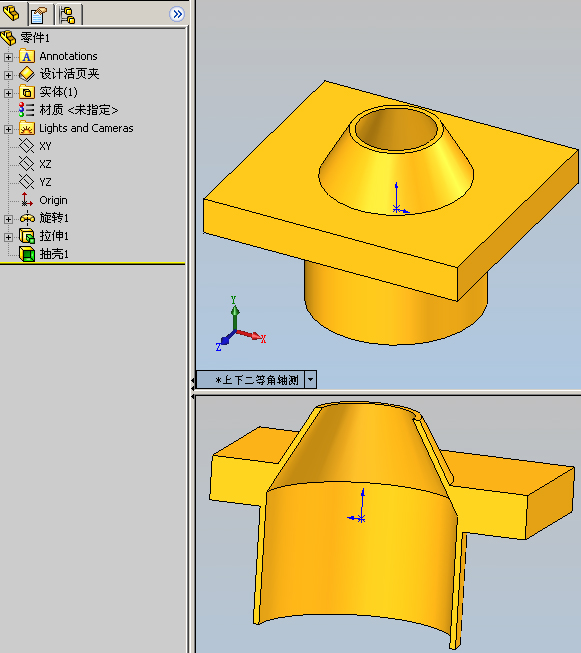Select the 设计活页夹 label
This screenshot has height=653, width=581.
tap(69, 74)
